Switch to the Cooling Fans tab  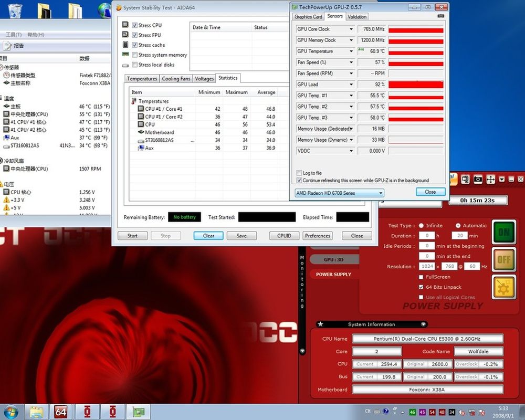coord(176,79)
